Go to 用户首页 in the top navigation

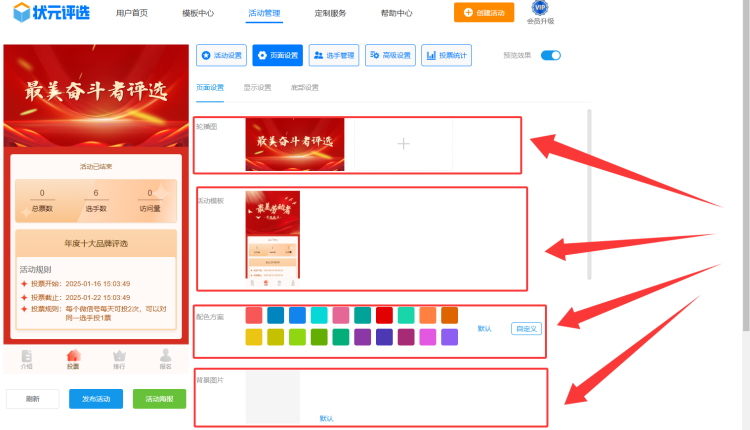[x=132, y=13]
